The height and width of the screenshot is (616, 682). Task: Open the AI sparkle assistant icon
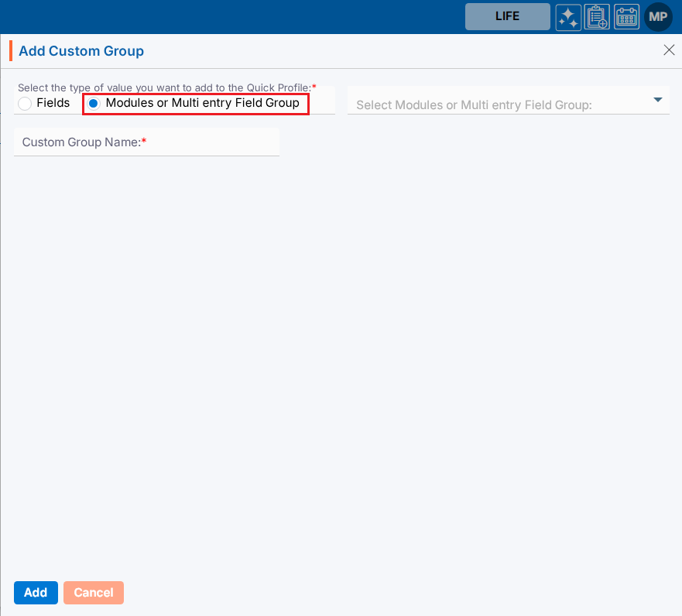pyautogui.click(x=568, y=16)
